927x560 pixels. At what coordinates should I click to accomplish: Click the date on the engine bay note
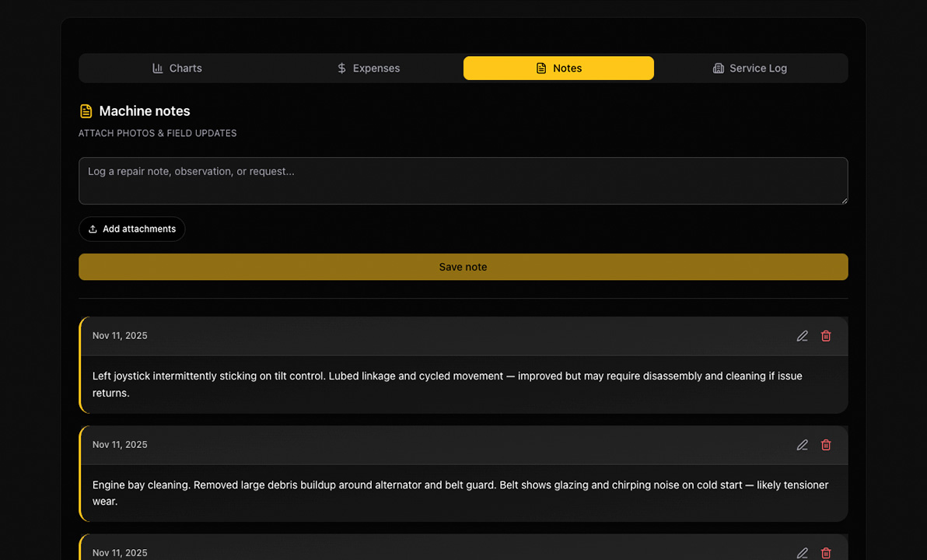120,445
